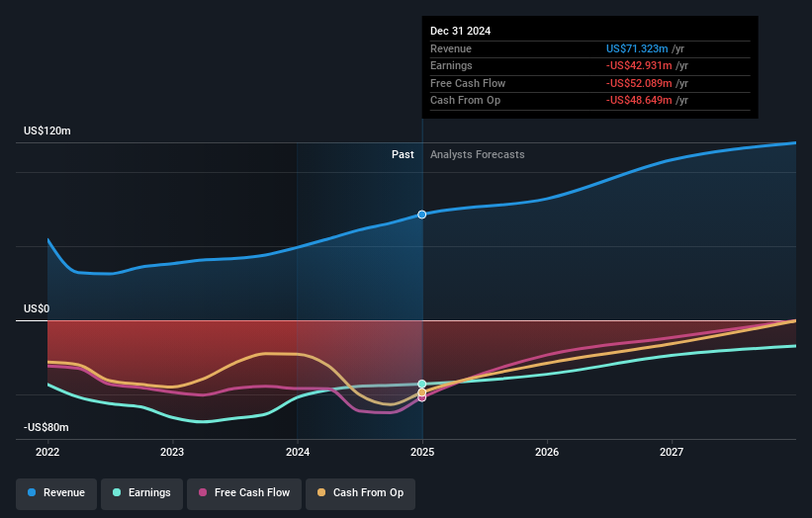Select the Revenue data point at 2025
This screenshot has width=812, height=518.
click(x=422, y=215)
